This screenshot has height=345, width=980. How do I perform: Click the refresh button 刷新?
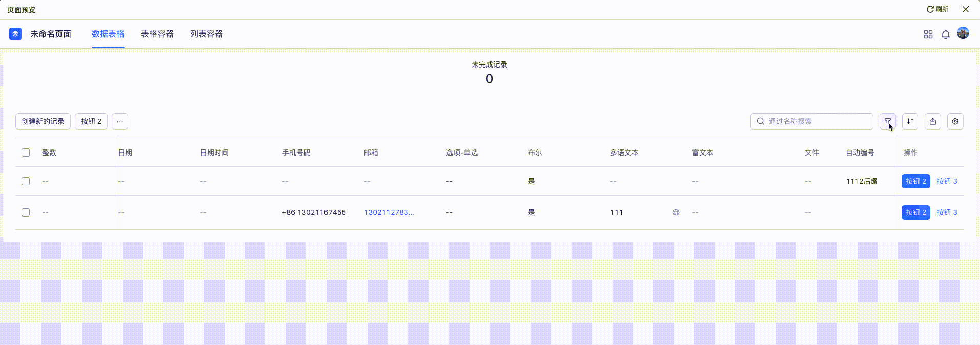[937, 9]
